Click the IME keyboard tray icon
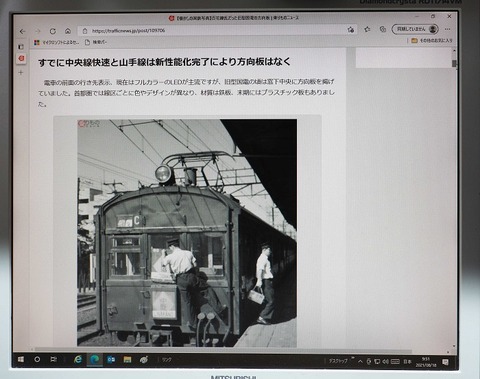480x379 pixels. 395,362
